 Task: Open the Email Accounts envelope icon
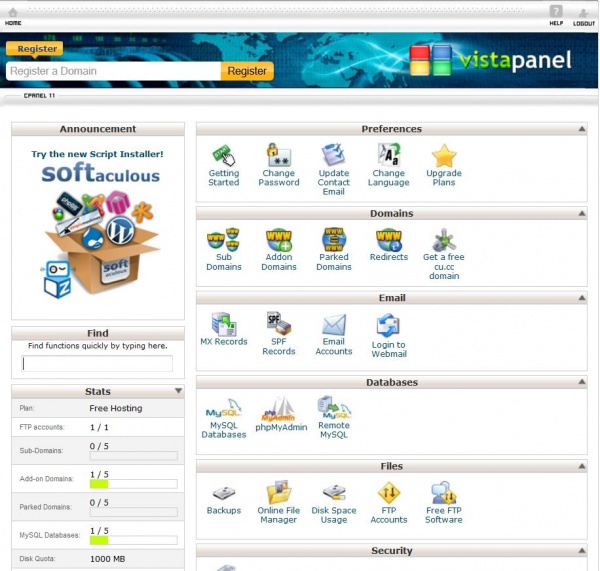pos(334,325)
